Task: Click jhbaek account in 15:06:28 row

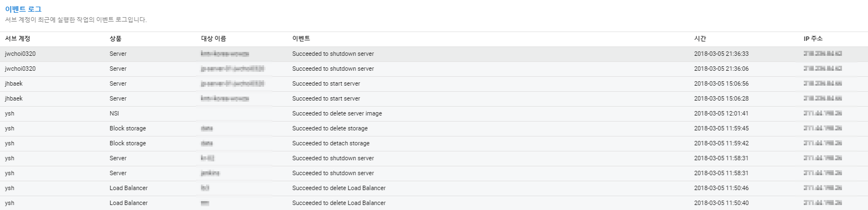Action: pyautogui.click(x=14, y=99)
